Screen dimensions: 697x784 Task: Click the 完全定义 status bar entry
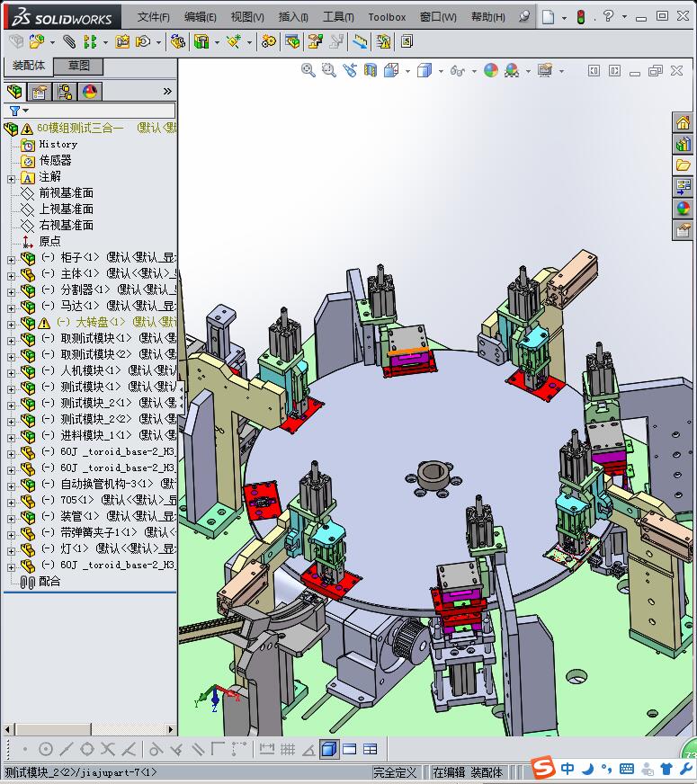[x=395, y=772]
